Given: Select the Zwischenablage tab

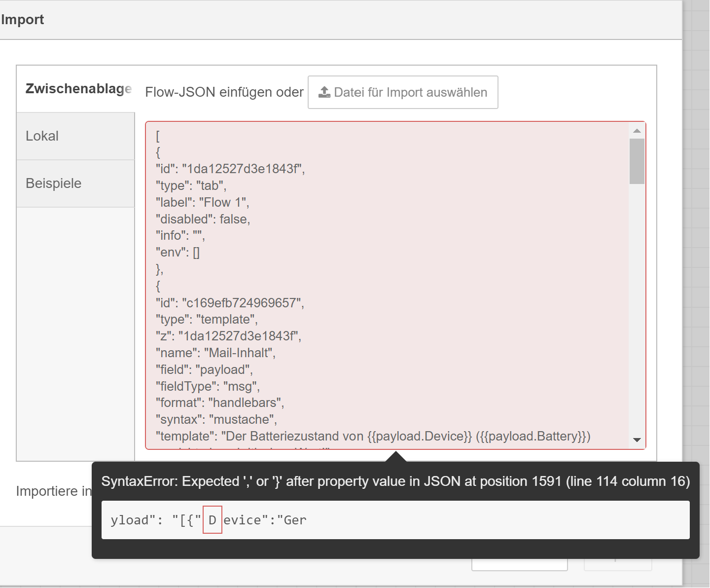Looking at the screenshot, I should 75,89.
